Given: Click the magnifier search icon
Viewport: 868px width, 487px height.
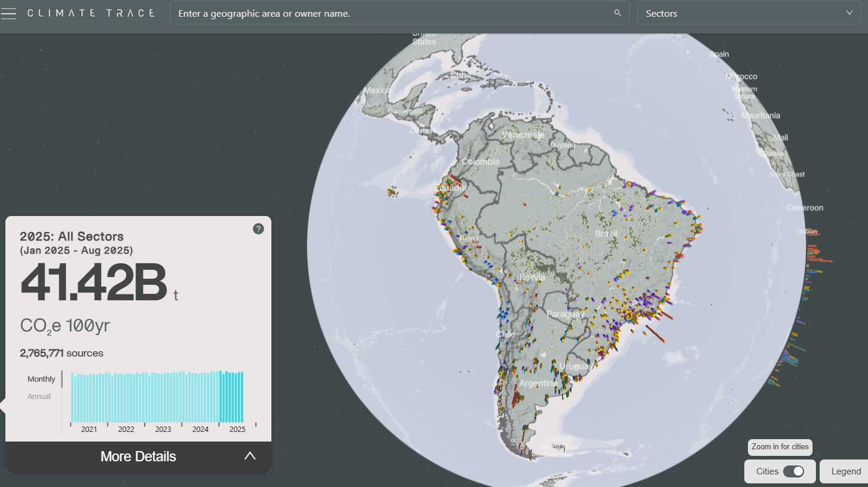Looking at the screenshot, I should (x=618, y=13).
